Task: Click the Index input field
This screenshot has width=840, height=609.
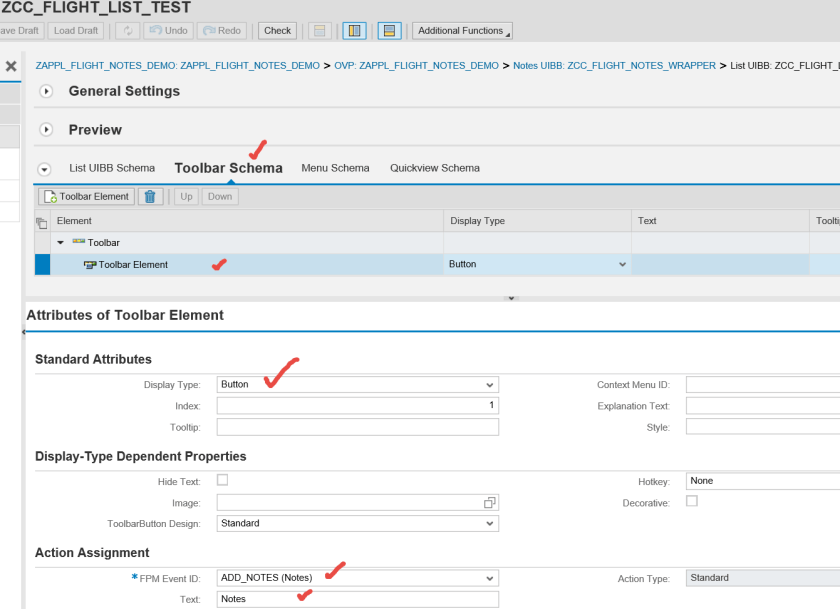Action: pyautogui.click(x=358, y=405)
